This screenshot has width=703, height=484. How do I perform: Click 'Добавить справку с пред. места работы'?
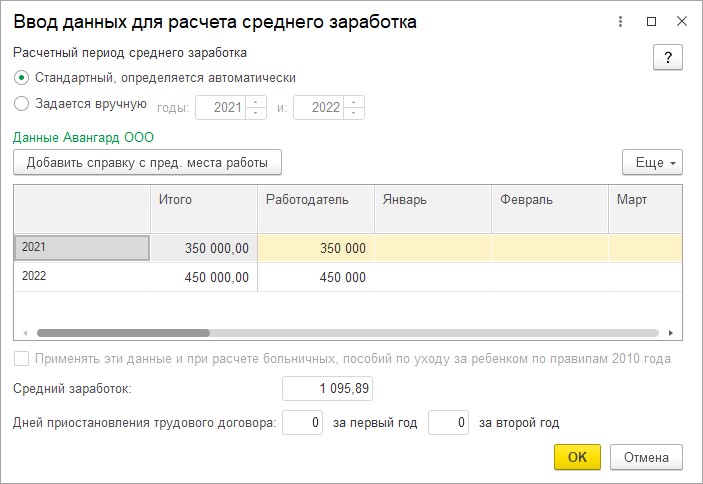point(148,162)
